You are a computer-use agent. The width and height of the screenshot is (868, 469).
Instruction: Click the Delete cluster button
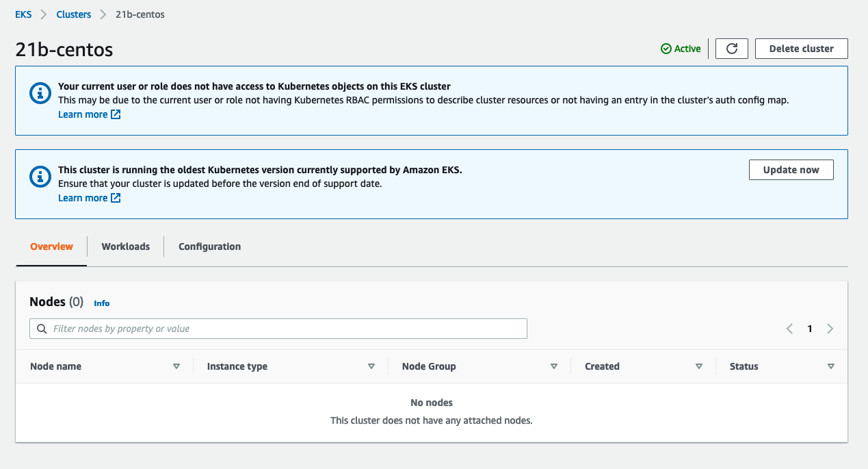point(801,48)
